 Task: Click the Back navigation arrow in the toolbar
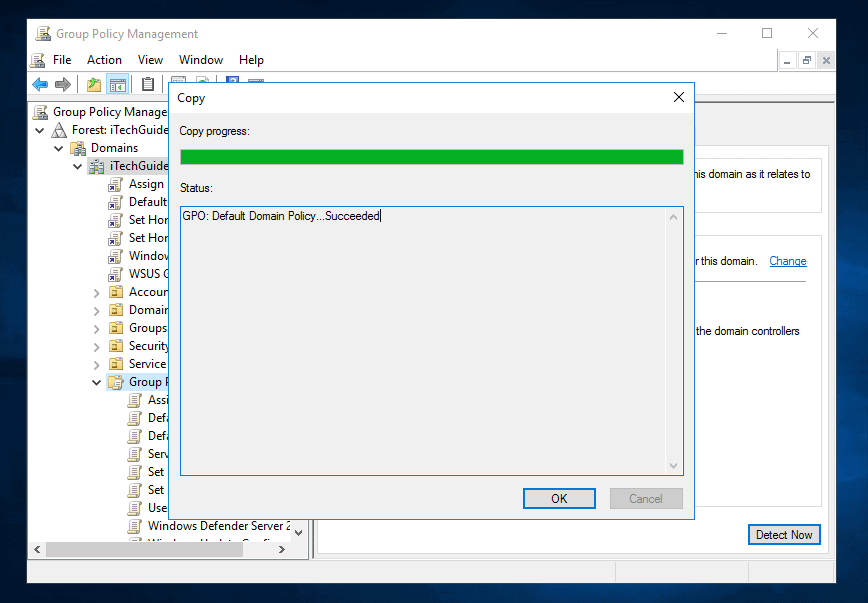[x=38, y=84]
